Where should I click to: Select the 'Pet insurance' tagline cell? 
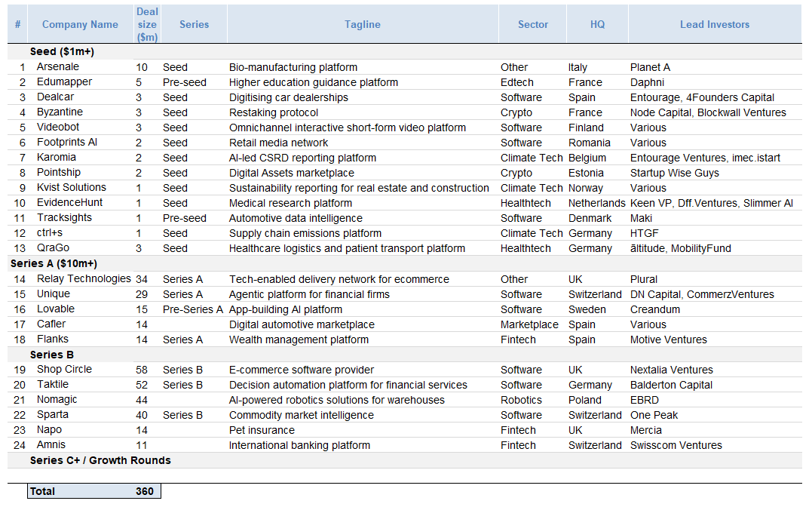(x=262, y=430)
